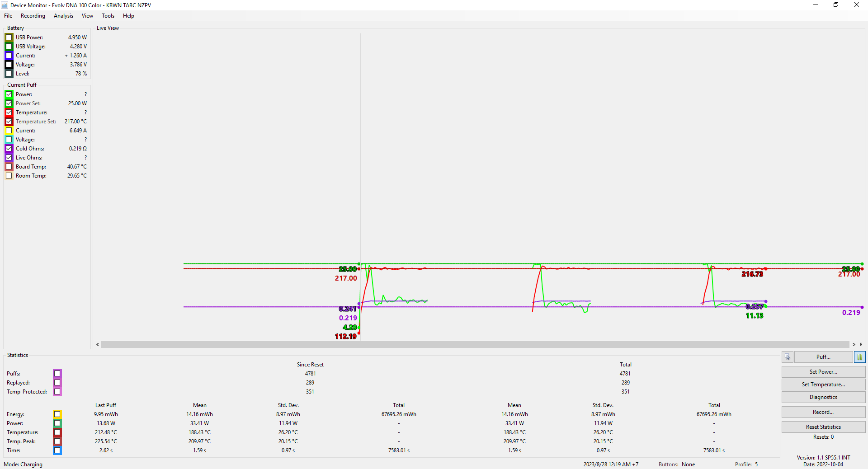Open the Tools menu
868x469 pixels.
(x=108, y=16)
